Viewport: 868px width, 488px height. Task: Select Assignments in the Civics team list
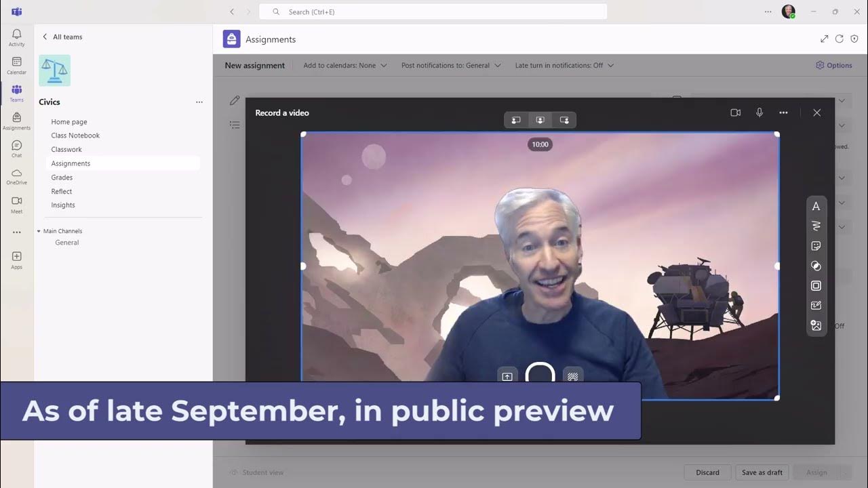[x=123, y=163]
